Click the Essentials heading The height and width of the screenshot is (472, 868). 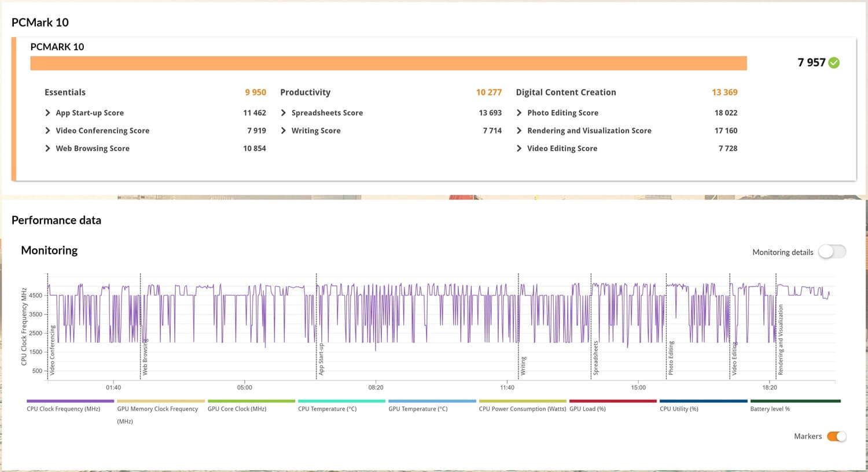click(65, 92)
